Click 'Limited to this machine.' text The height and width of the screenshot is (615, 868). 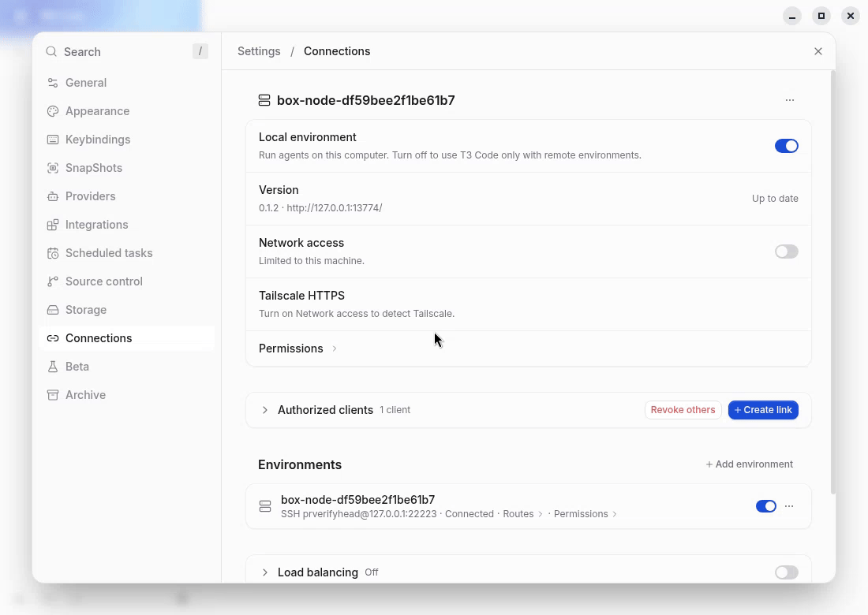pyautogui.click(x=312, y=260)
